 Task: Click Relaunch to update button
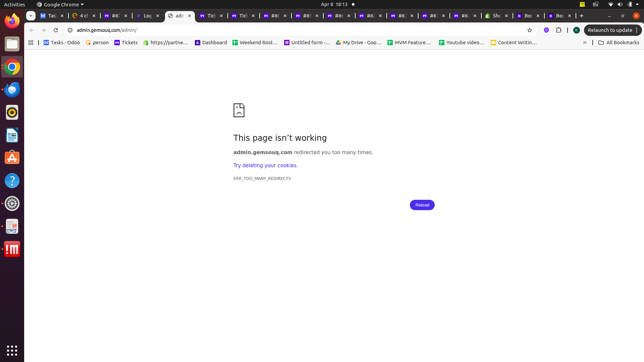click(x=612, y=30)
